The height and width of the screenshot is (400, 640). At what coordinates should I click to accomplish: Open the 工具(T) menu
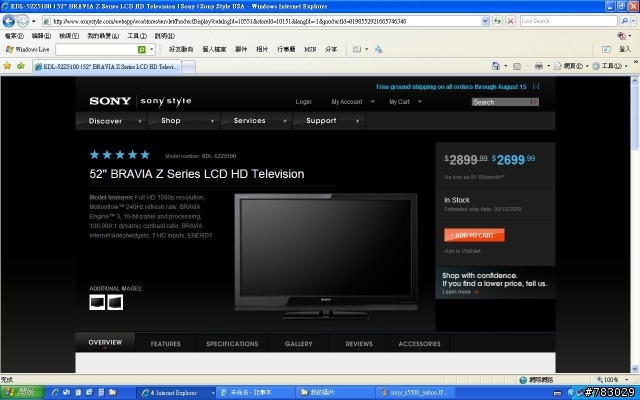(137, 36)
